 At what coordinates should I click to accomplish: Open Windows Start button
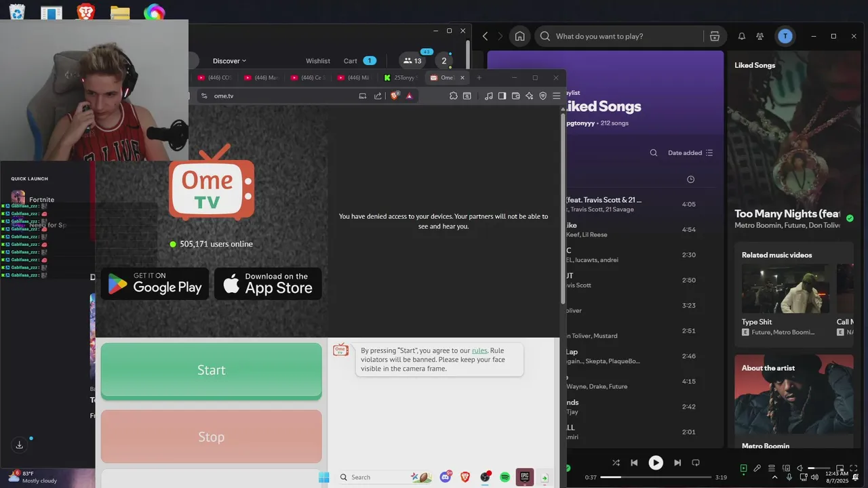coord(324,477)
